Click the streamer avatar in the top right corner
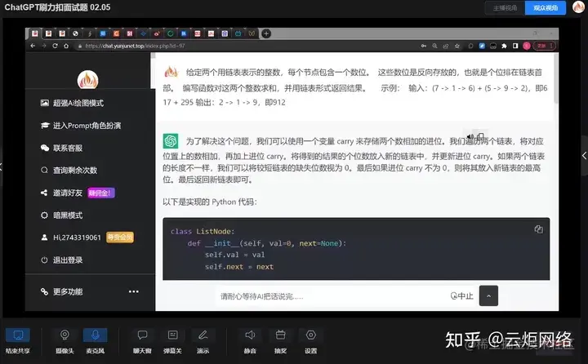Viewport: 588px width, 364px height. [579, 7]
